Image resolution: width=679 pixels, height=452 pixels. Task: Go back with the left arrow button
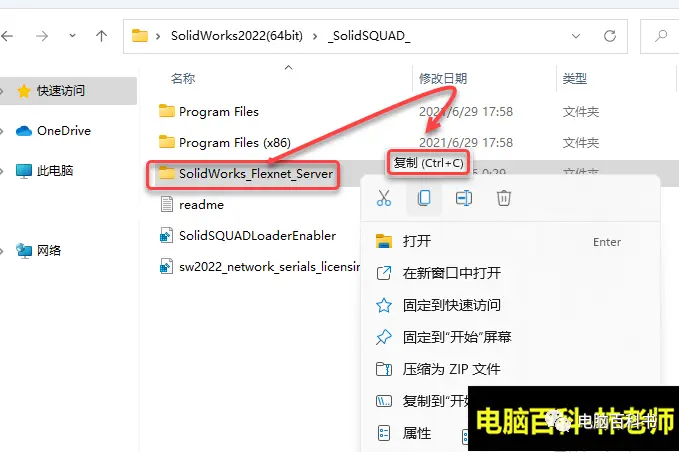(7, 36)
